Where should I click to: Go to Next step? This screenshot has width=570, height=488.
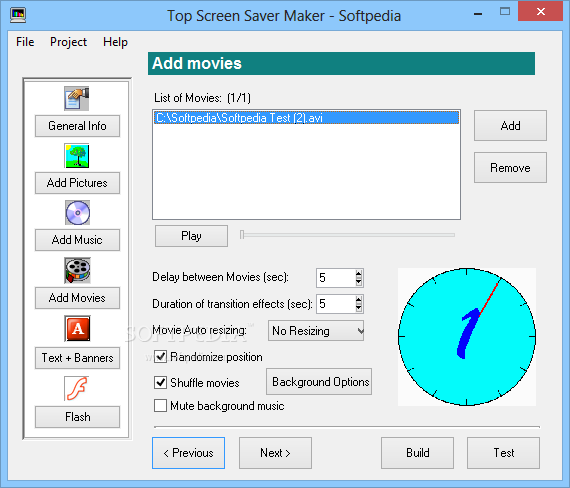pyautogui.click(x=275, y=453)
